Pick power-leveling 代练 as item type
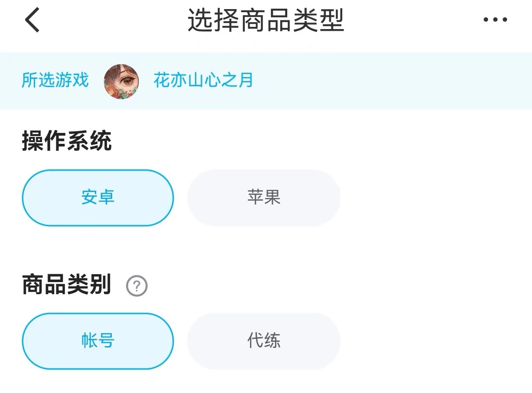Screen dimensions: 532x393 [264, 341]
